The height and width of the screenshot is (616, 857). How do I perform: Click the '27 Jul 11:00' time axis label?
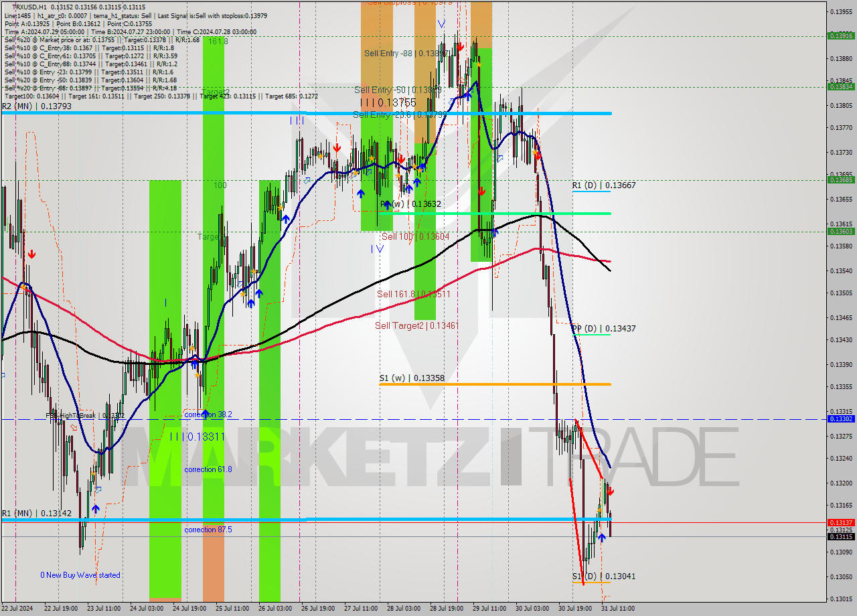click(361, 609)
